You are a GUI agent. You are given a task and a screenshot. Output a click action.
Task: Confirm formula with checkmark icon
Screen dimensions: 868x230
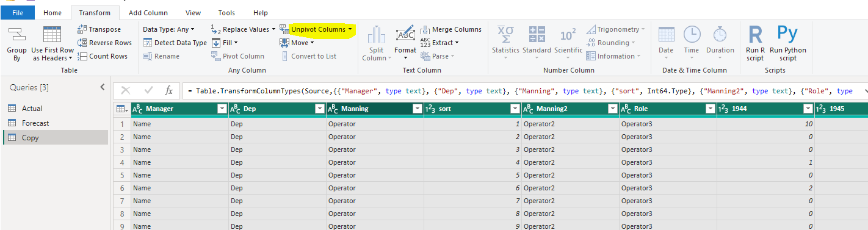[148, 90]
